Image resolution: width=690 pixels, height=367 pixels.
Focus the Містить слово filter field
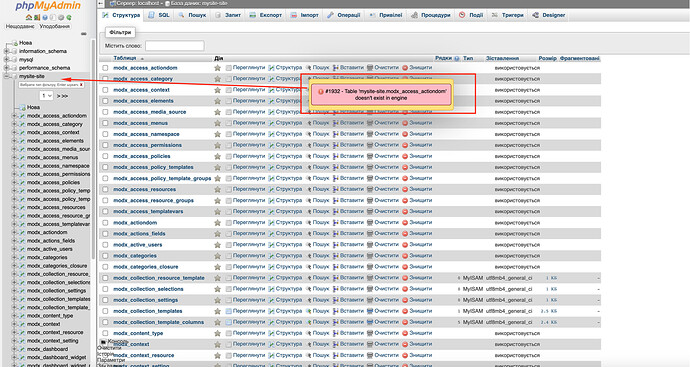coord(175,46)
